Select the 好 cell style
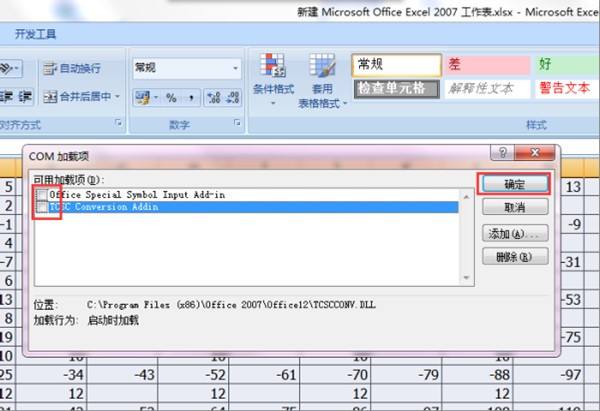The image size is (600, 411). [567, 65]
